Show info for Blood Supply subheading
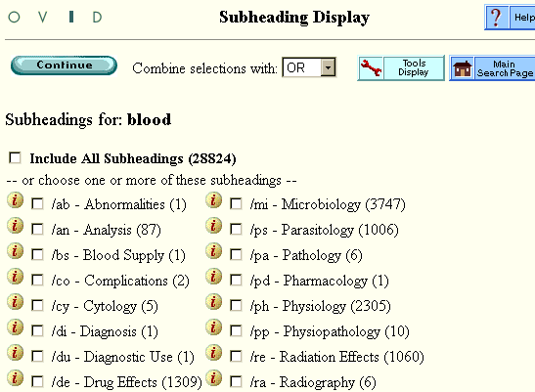The width and height of the screenshot is (535, 392). (x=16, y=251)
